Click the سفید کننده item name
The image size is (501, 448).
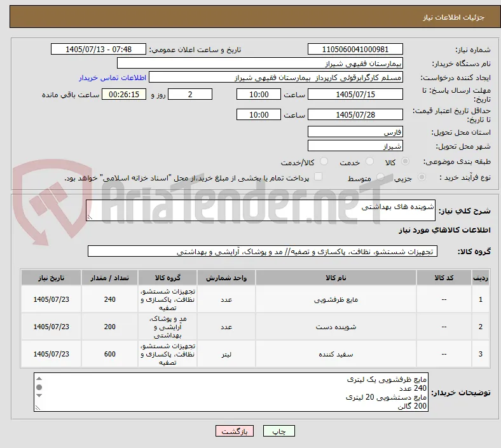click(336, 354)
